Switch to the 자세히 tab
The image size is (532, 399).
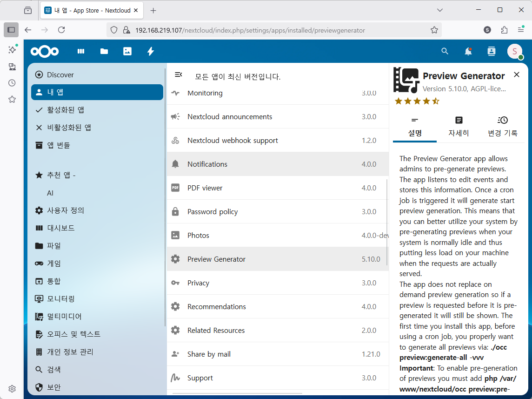[459, 128]
